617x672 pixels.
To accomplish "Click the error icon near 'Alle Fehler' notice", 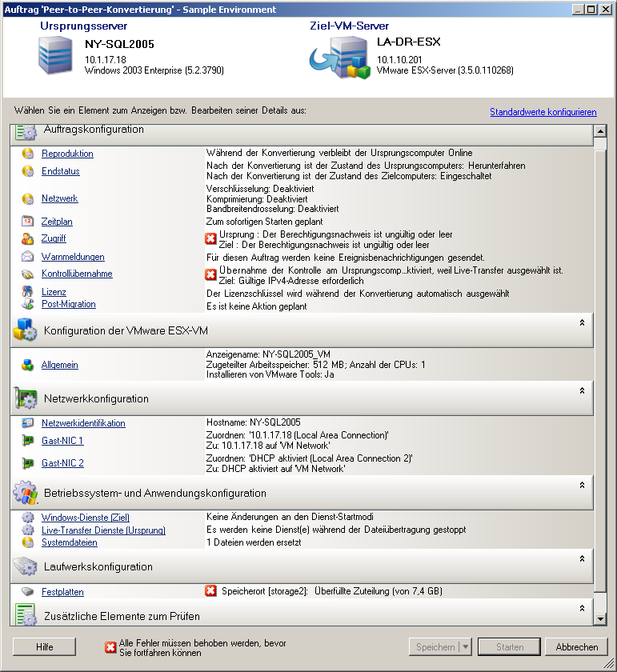I will (x=110, y=647).
